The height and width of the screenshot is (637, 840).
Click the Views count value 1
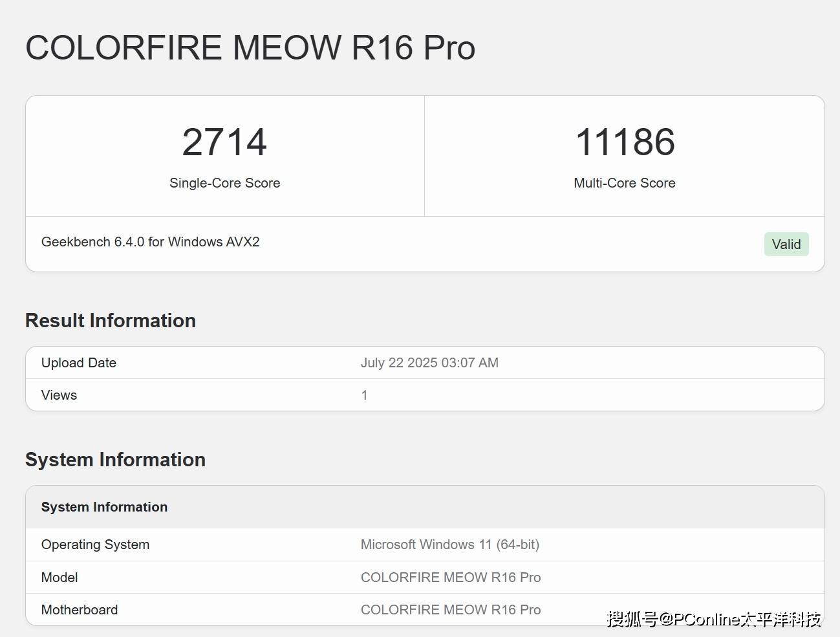tap(364, 395)
